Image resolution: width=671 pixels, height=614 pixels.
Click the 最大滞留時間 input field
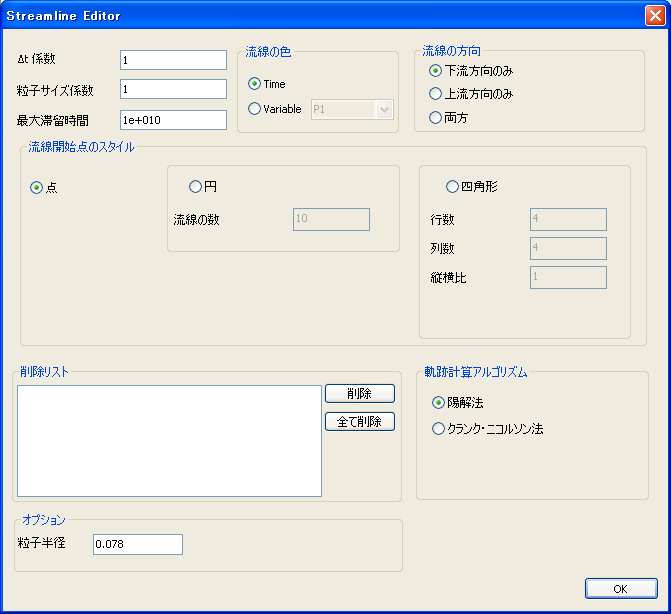[172, 120]
